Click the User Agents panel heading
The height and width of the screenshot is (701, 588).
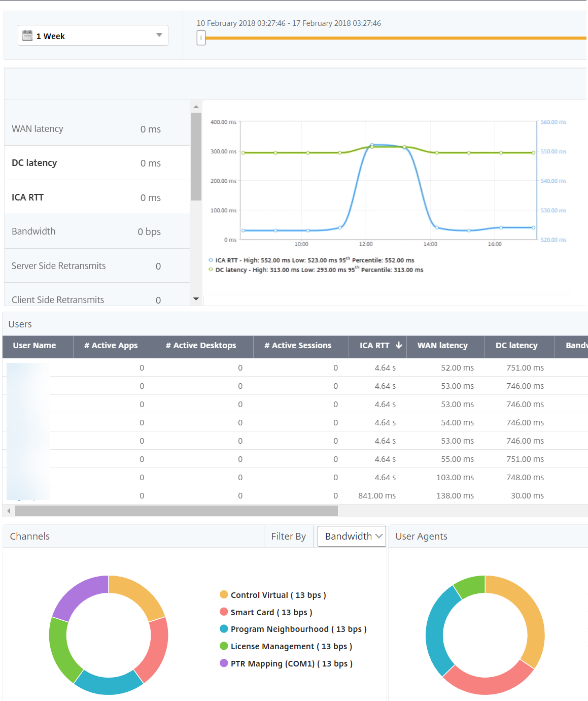point(421,536)
